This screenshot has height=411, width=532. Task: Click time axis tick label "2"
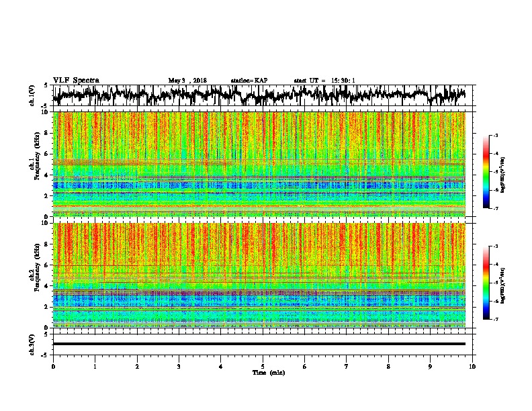[137, 367]
